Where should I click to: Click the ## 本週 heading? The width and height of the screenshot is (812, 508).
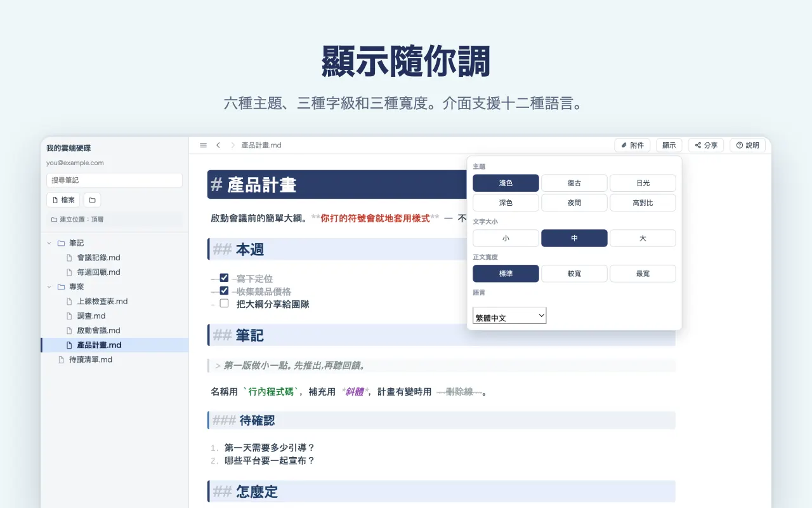pyautogui.click(x=238, y=250)
